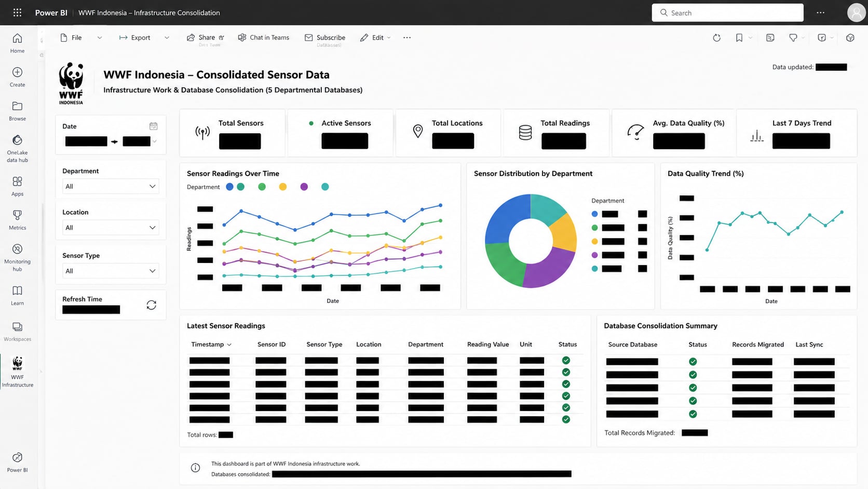Click the bookmark icon in toolbar
Viewport: 868px width, 489px height.
[739, 37]
